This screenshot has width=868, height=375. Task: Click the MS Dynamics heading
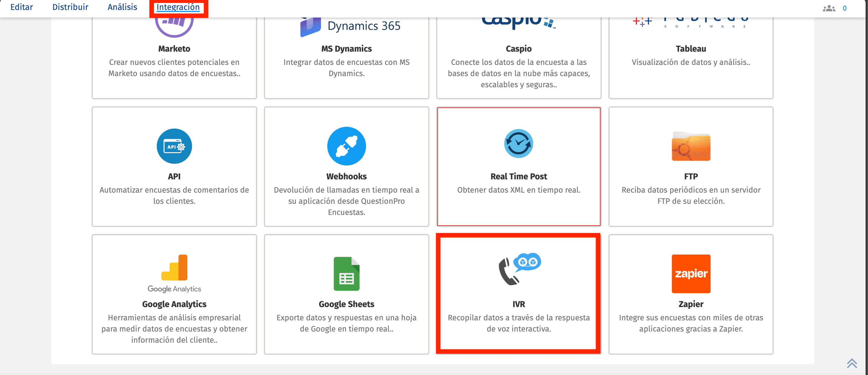point(346,49)
